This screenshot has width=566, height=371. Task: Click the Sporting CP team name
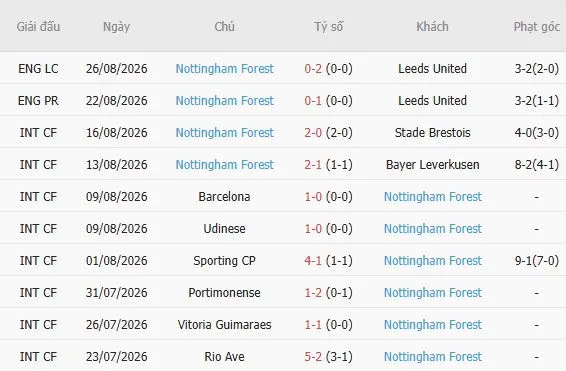224,261
